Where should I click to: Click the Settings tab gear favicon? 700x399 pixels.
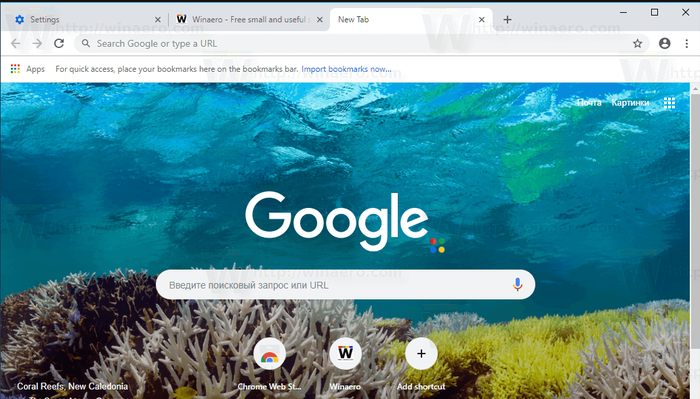pyautogui.click(x=20, y=20)
